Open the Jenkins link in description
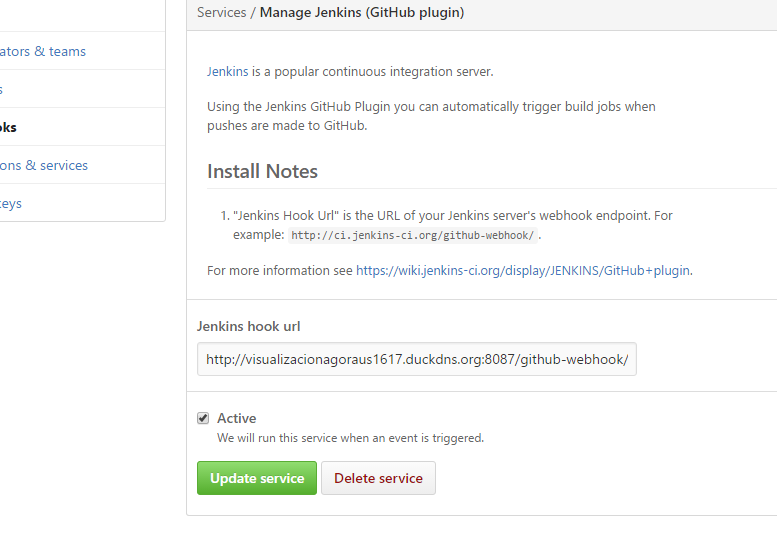The height and width of the screenshot is (543, 777). (x=227, y=71)
